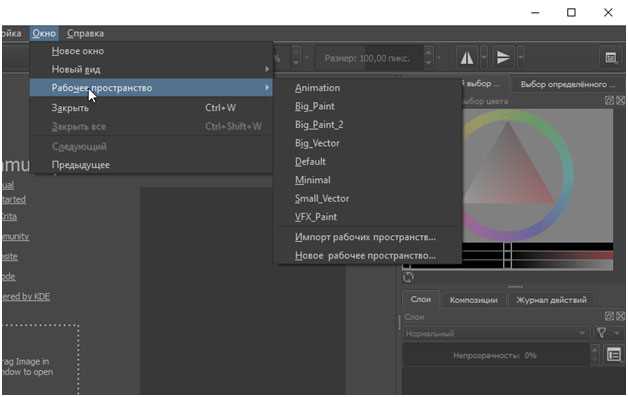Viewport: 628px width, 397px height.
Task: Float the color selector docker
Action: [609, 101]
